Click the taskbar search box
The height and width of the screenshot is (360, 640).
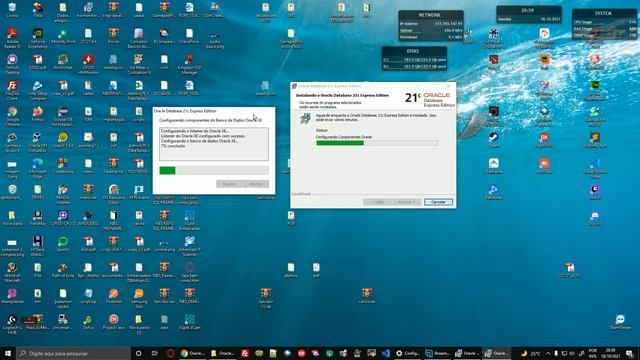[73, 353]
